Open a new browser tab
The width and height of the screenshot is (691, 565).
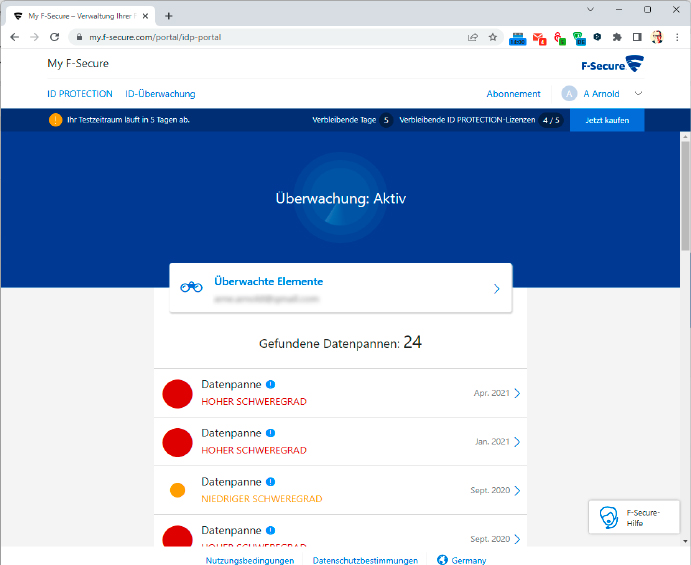(x=168, y=16)
